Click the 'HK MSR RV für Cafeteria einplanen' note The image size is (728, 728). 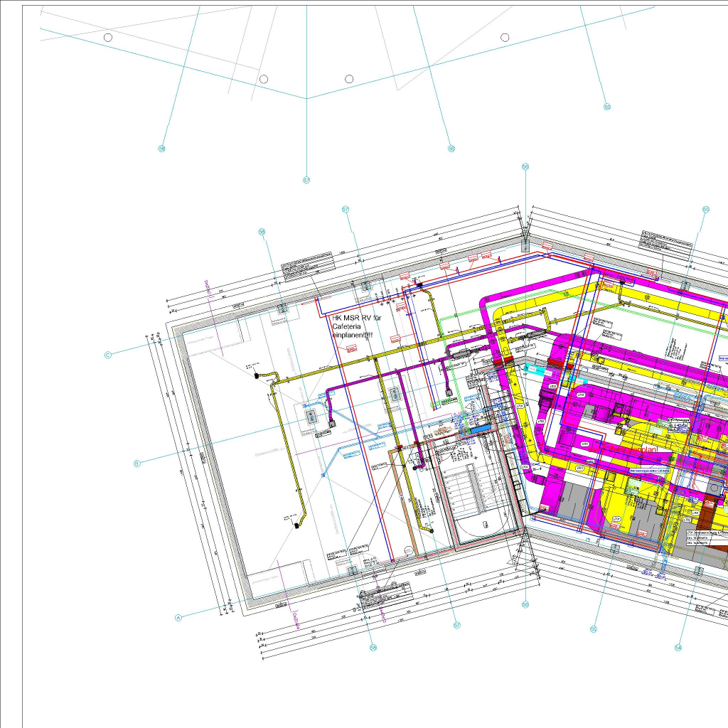[357, 326]
